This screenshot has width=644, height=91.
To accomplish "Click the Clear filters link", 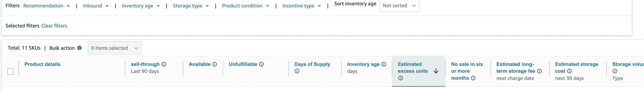I will (54, 26).
